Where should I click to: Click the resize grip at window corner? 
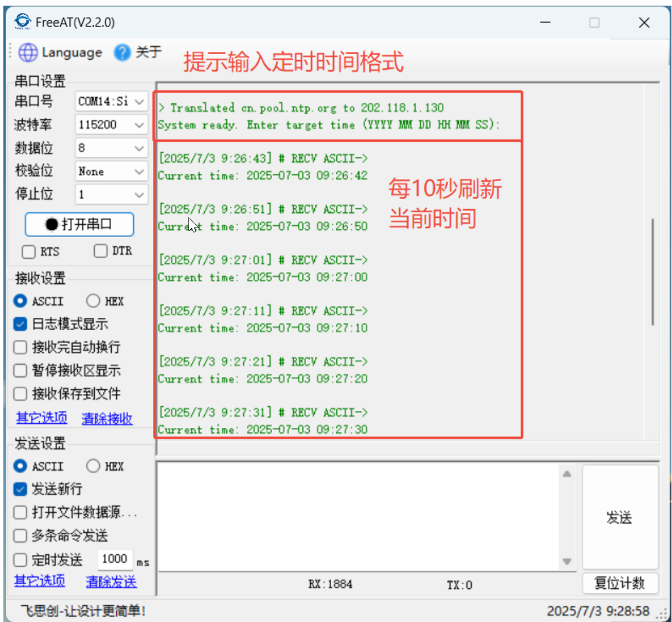[x=662, y=614]
